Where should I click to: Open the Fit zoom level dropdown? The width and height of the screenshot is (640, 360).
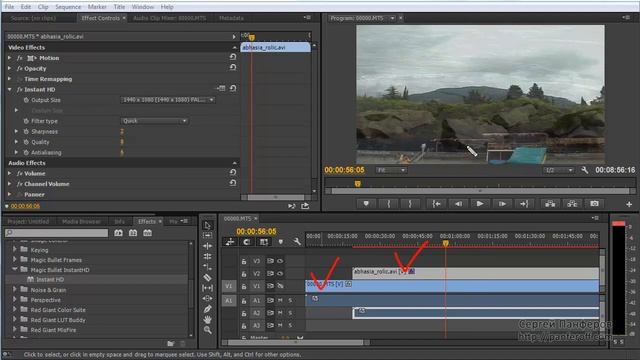(391, 170)
